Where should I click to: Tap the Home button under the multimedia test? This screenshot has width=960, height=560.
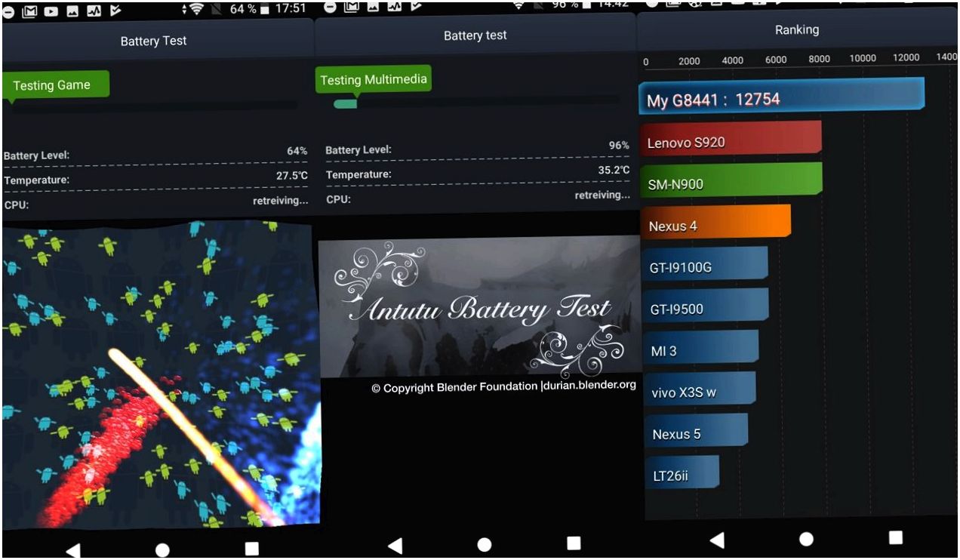pos(485,544)
